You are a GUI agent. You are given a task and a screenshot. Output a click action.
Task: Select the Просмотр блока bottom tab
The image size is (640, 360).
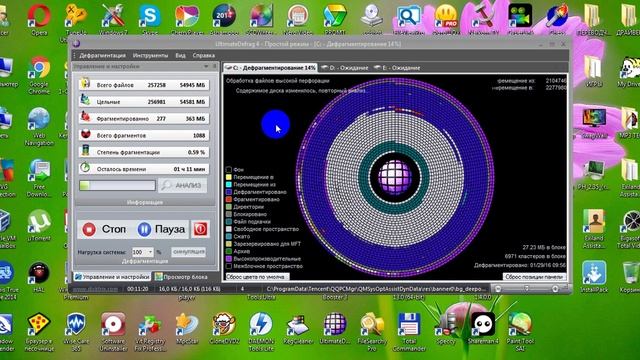coord(181,277)
